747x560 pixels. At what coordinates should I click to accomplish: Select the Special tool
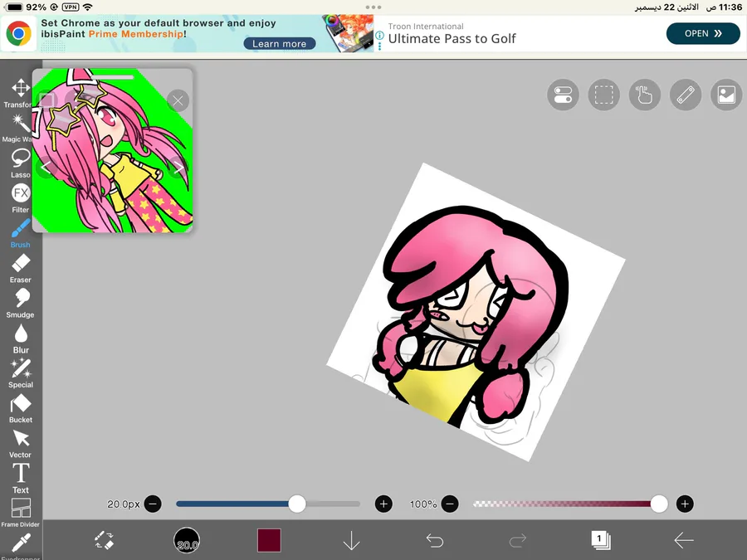[21, 373]
